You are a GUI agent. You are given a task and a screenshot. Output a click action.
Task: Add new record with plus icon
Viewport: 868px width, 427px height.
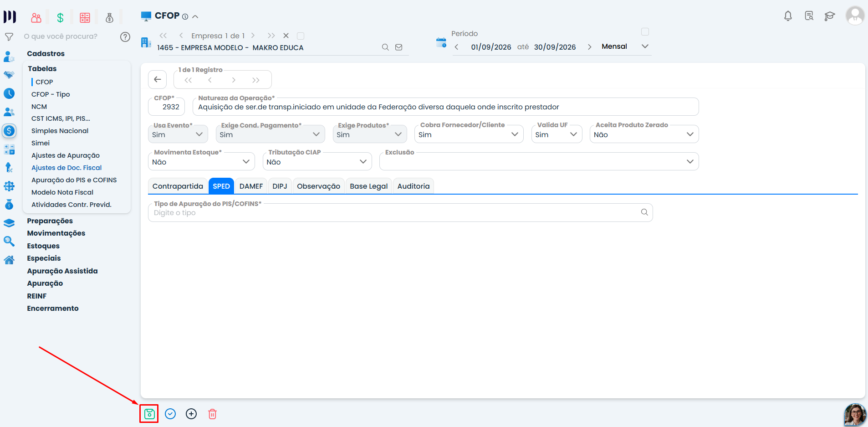click(x=191, y=414)
